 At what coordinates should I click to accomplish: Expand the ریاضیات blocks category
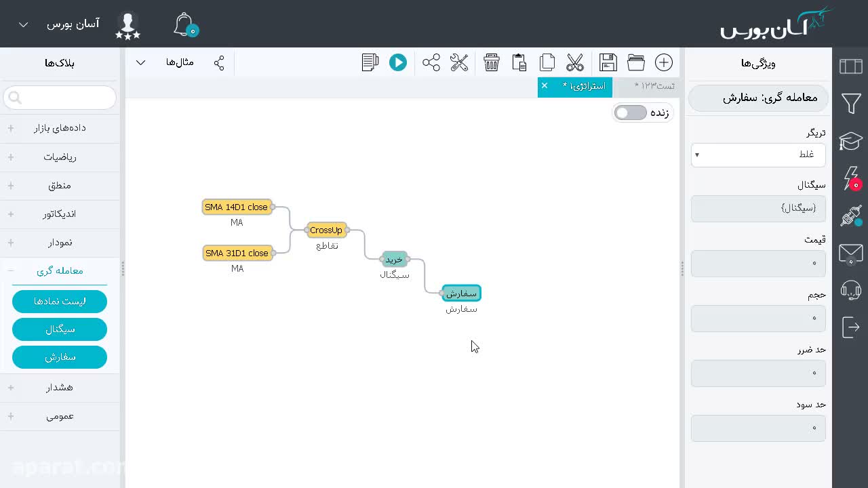coord(60,157)
